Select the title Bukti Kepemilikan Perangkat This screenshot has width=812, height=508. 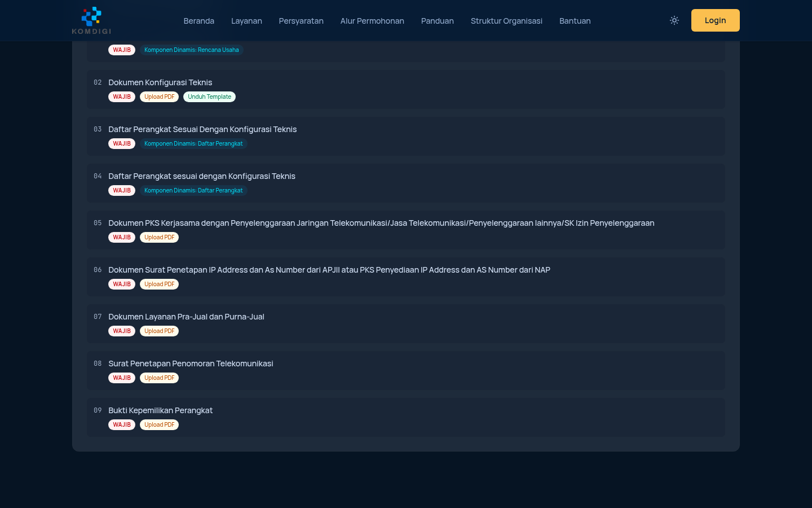point(160,410)
